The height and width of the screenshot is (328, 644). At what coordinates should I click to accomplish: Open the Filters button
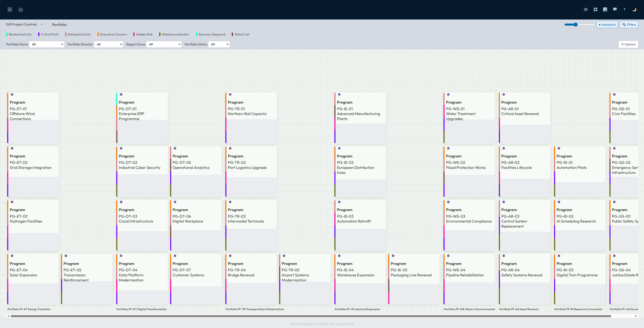pyautogui.click(x=629, y=25)
